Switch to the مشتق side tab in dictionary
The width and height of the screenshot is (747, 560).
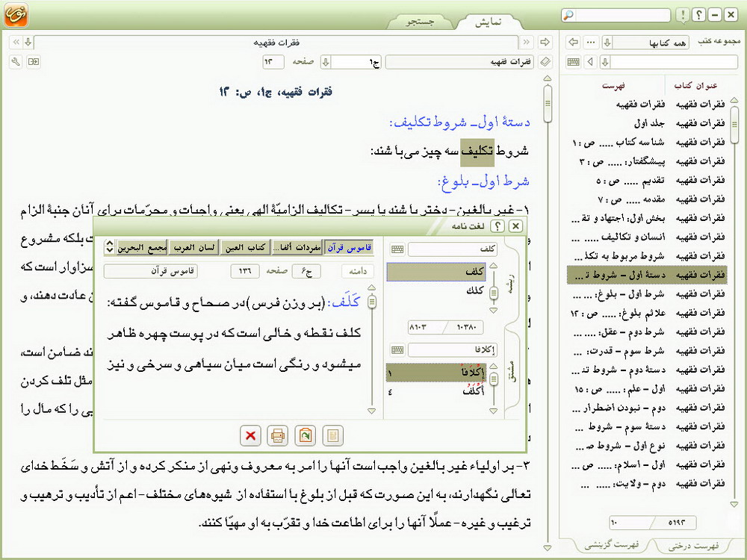point(511,371)
